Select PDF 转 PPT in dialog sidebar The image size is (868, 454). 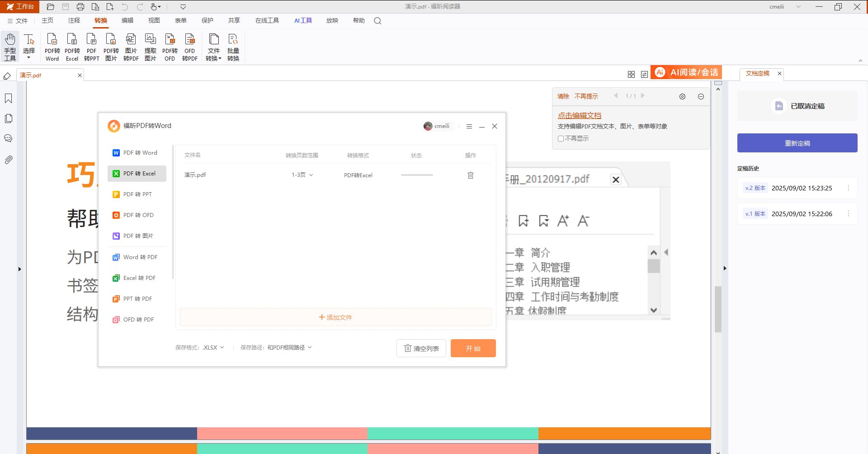click(x=137, y=194)
